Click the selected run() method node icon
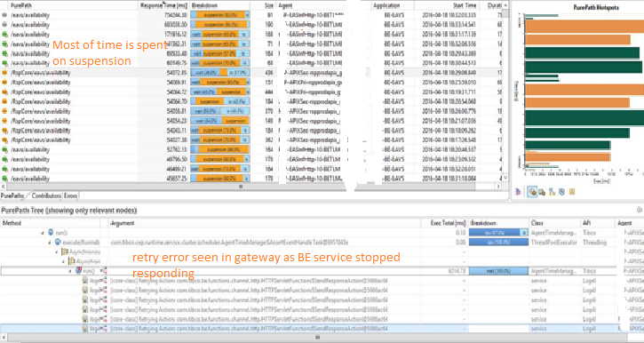This screenshot has height=343, width=644. click(79, 271)
